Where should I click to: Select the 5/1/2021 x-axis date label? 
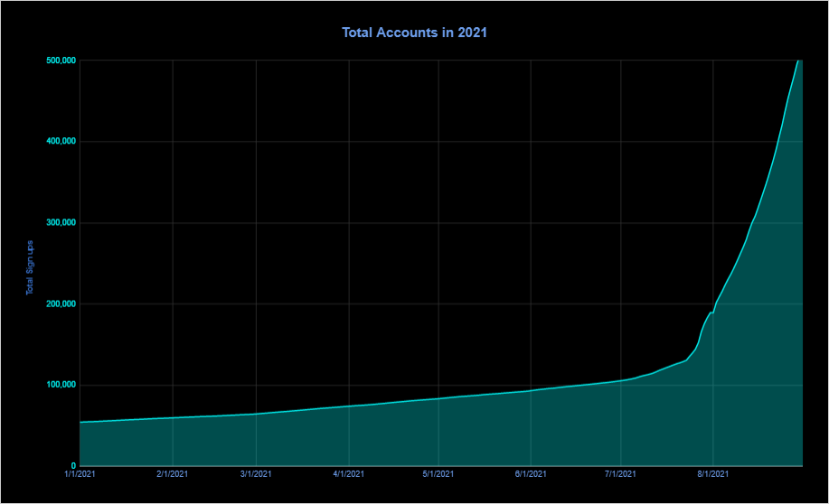438,474
